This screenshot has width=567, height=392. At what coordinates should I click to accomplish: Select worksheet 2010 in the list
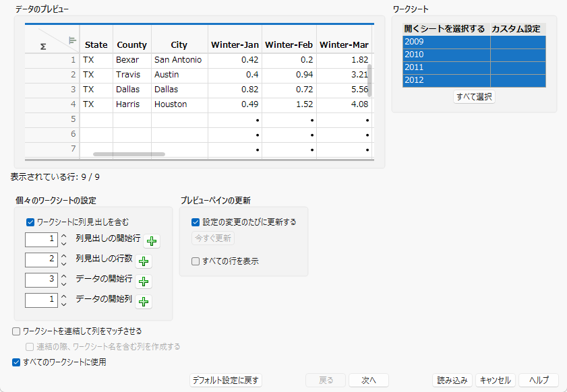(x=474, y=55)
